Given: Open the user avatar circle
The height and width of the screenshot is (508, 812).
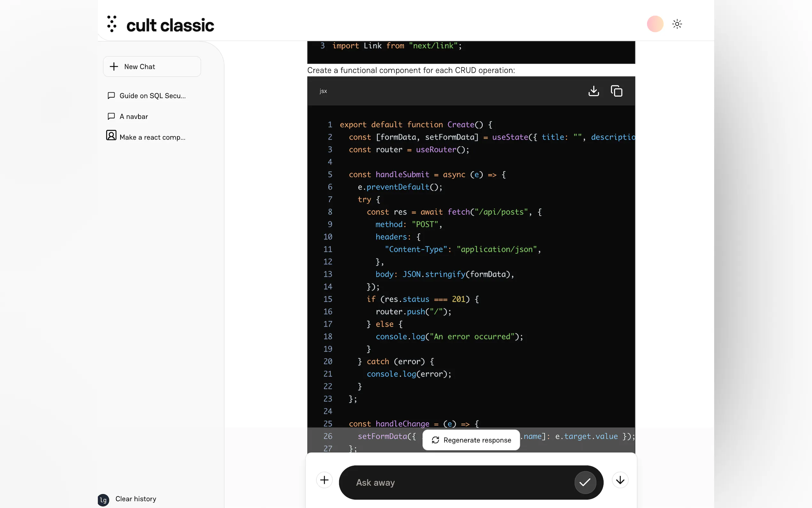Looking at the screenshot, I should point(655,24).
